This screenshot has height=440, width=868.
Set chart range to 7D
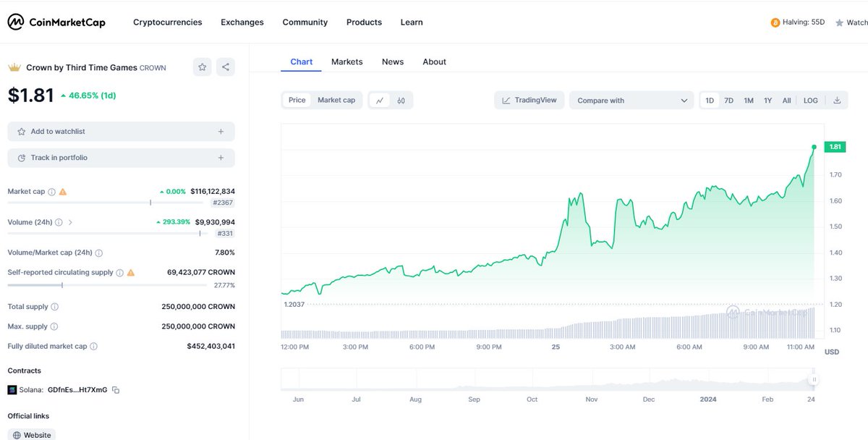point(728,101)
